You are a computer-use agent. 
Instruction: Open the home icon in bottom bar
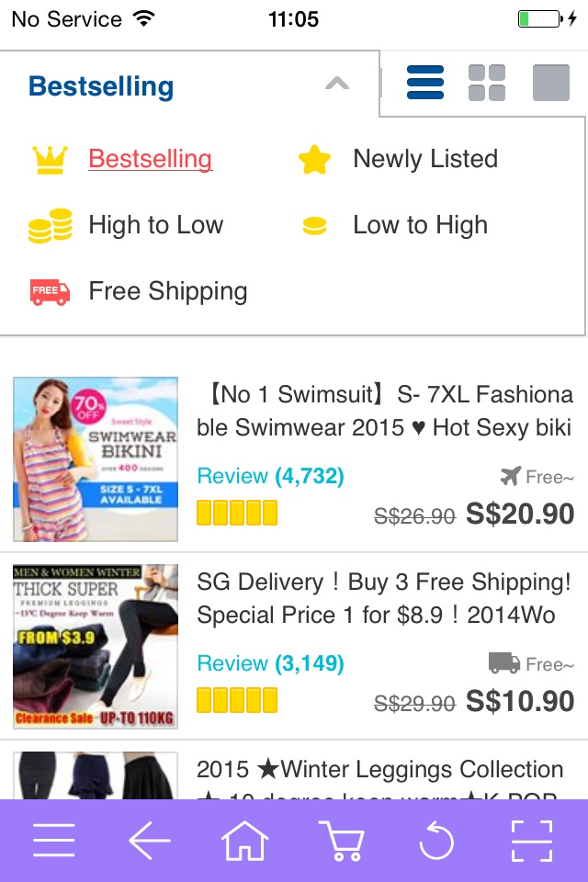point(245,840)
